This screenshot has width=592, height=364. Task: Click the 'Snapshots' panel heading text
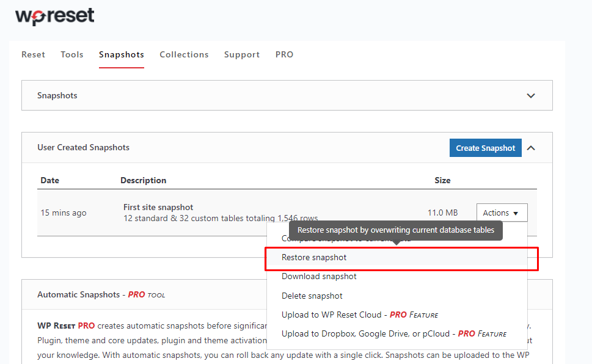click(x=57, y=95)
